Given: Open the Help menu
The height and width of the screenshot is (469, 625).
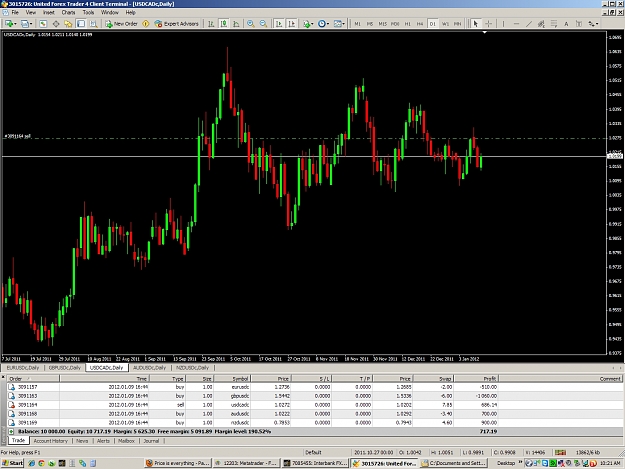Looking at the screenshot, I should coord(131,12).
